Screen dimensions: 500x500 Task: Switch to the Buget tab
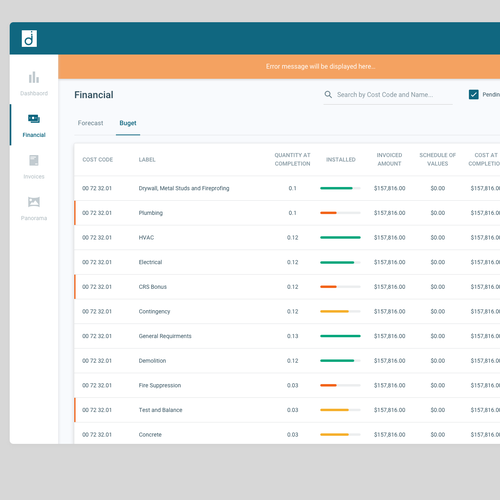128,123
